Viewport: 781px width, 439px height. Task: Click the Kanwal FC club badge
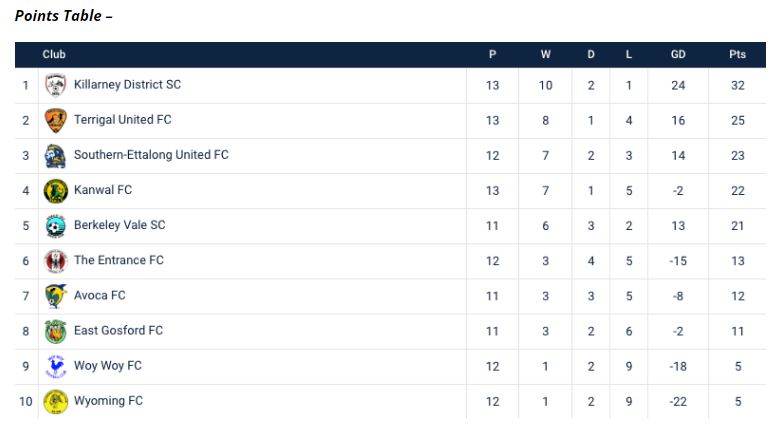point(56,190)
